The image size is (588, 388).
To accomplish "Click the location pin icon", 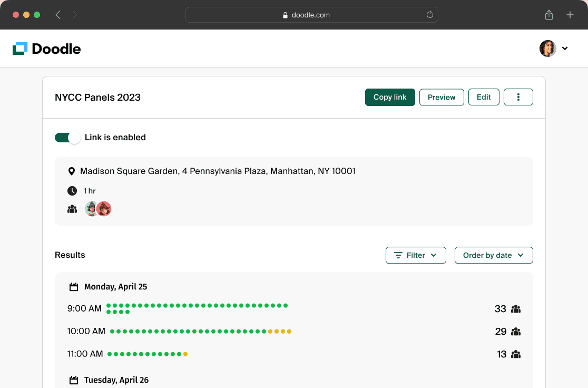I will (x=71, y=171).
